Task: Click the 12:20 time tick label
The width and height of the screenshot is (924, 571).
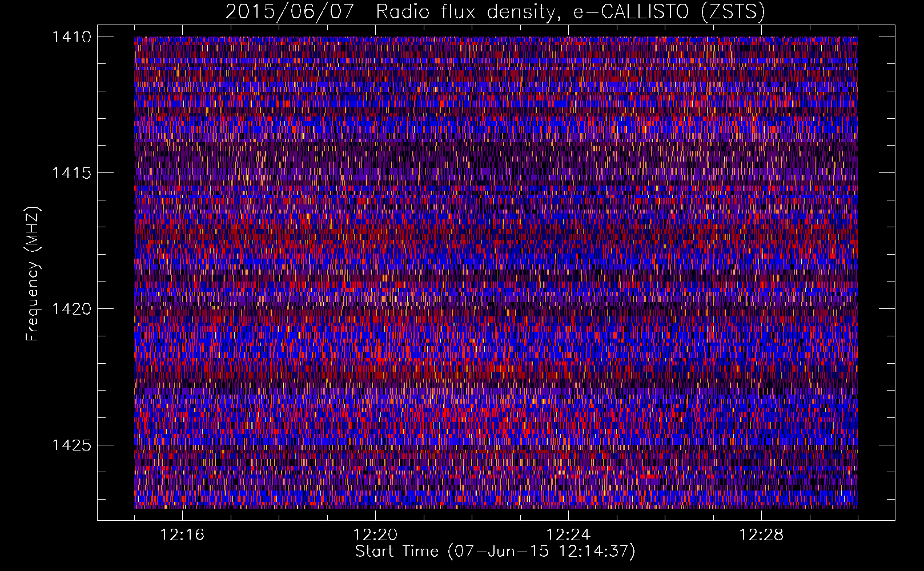Action: (375, 535)
